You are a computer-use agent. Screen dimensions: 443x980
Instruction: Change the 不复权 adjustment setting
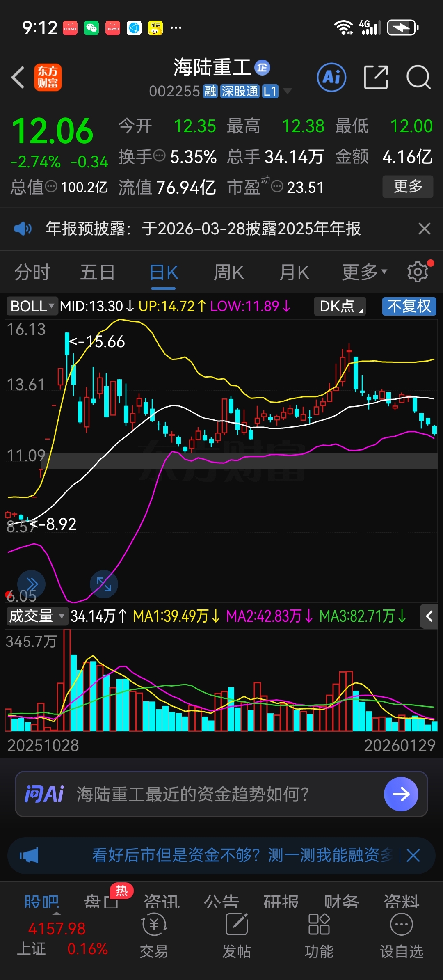[409, 306]
